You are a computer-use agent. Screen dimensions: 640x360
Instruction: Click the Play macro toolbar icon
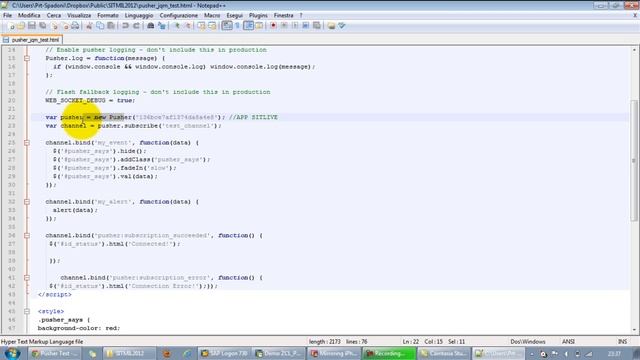pyautogui.click(x=295, y=26)
